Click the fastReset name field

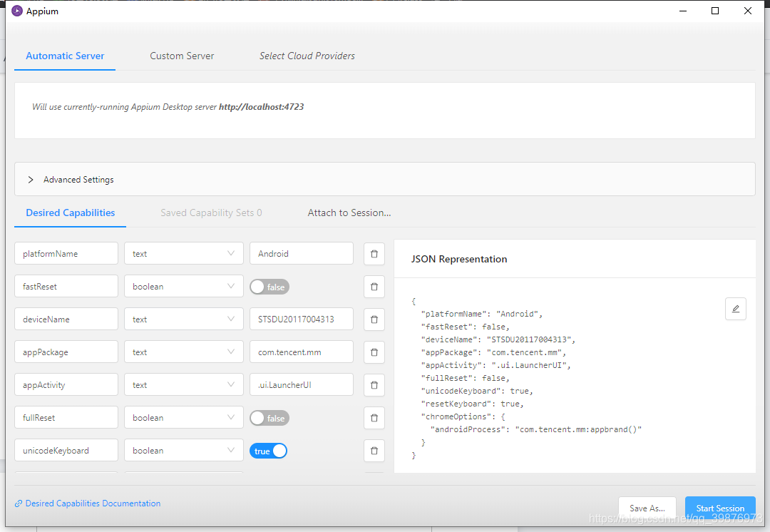(x=66, y=287)
